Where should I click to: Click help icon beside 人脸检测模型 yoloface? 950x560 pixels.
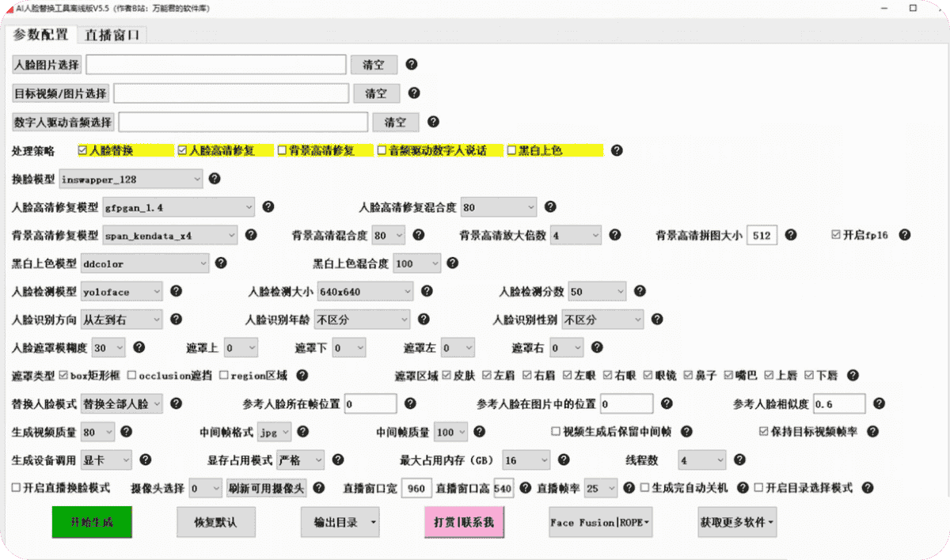[176, 292]
